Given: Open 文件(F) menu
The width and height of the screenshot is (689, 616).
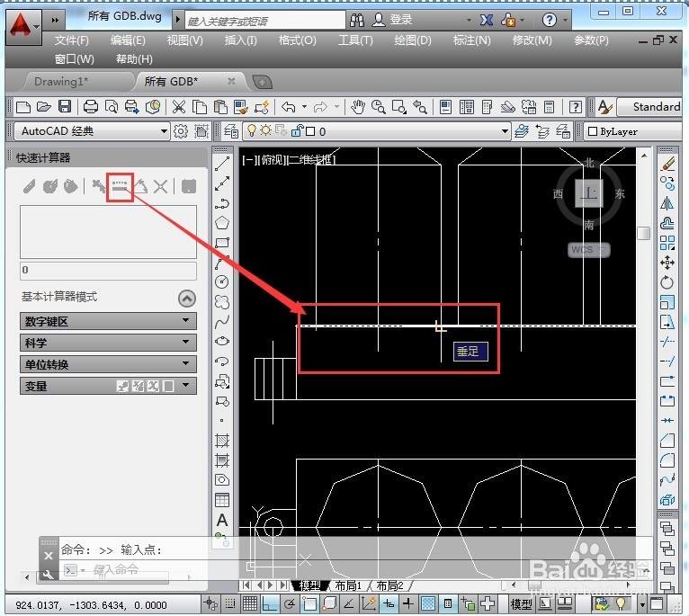Looking at the screenshot, I should click(72, 40).
